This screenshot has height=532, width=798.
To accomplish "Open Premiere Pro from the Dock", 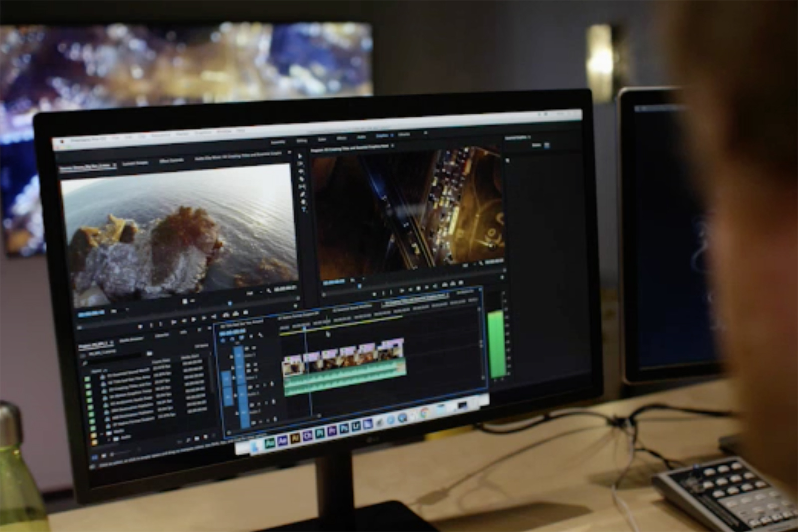I will [x=332, y=431].
